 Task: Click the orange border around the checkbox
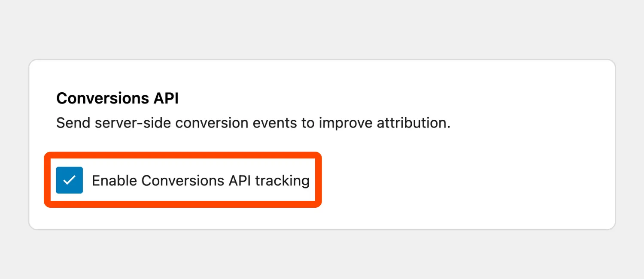tap(182, 155)
